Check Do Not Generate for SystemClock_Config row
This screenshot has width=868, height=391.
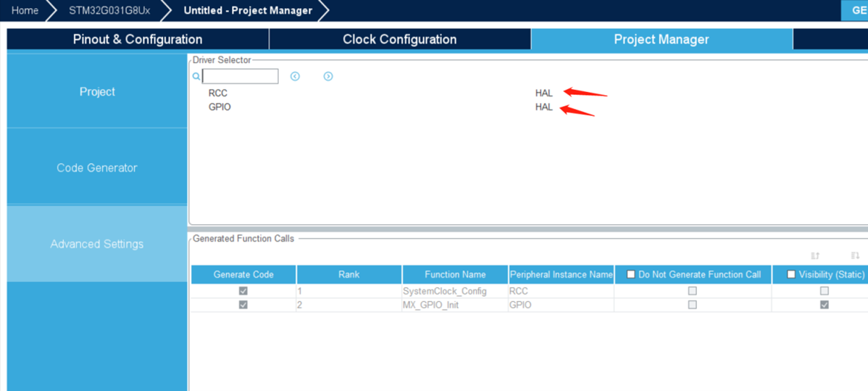[x=692, y=291]
